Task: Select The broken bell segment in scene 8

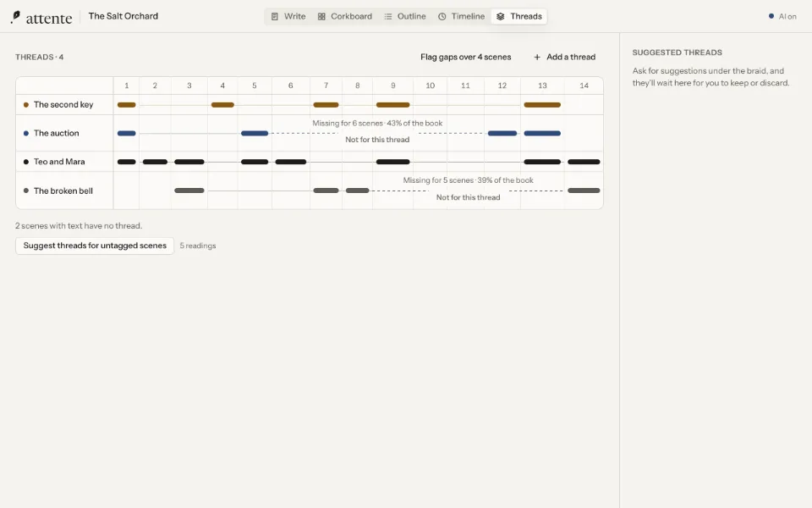Action: (357, 190)
